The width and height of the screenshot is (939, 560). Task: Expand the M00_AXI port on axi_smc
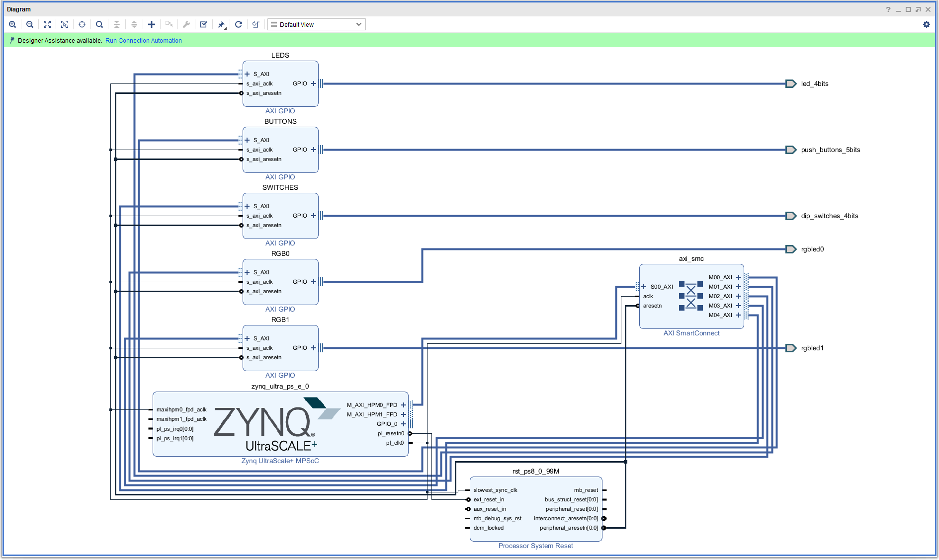pyautogui.click(x=739, y=277)
